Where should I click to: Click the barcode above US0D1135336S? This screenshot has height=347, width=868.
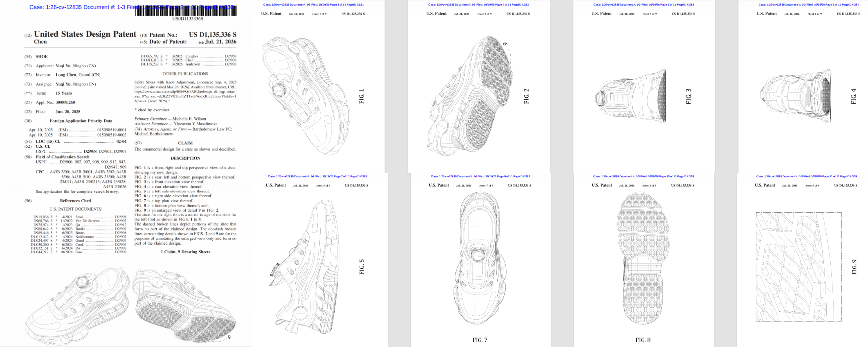[186, 11]
